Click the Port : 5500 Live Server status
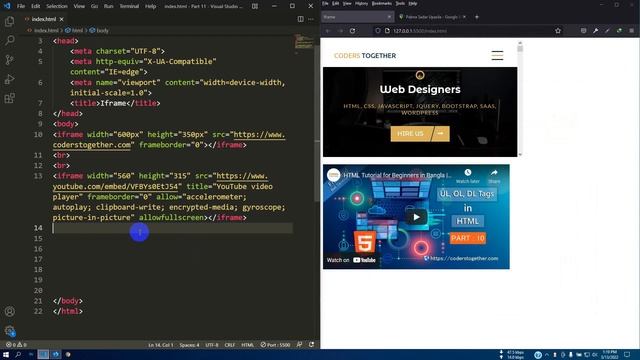The height and width of the screenshot is (360, 640). pyautogui.click(x=276, y=345)
